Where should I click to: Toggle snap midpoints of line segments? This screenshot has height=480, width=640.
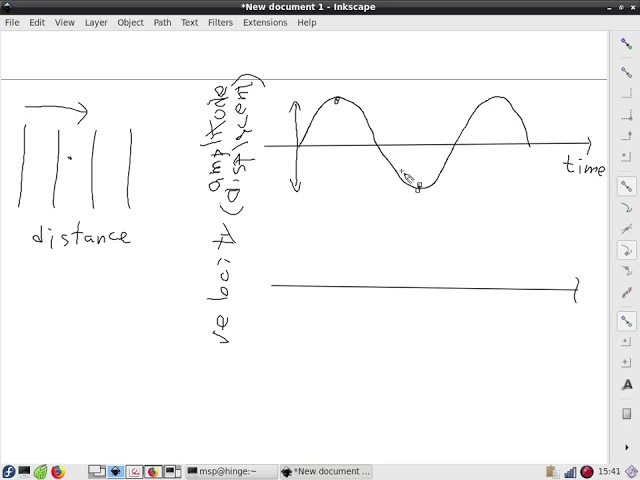coord(626,291)
